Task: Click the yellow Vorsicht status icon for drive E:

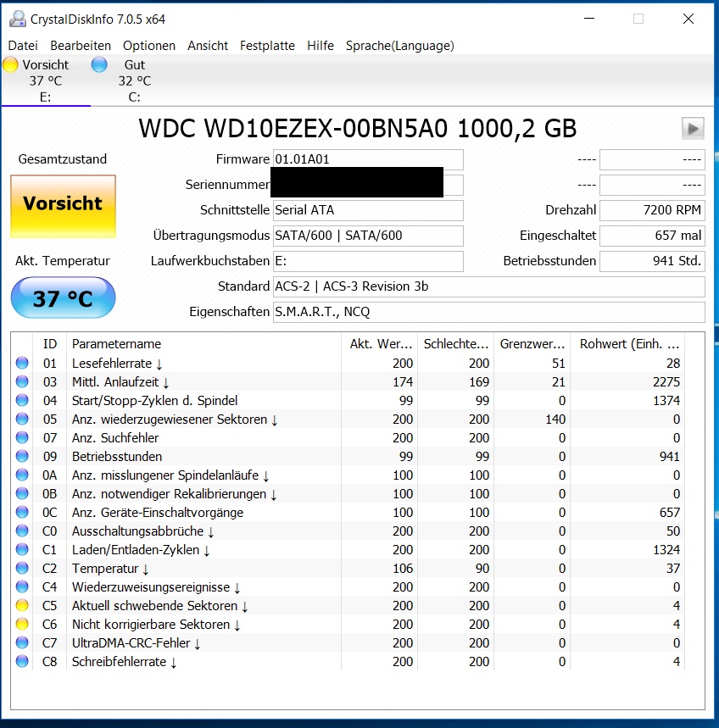Action: (x=10, y=64)
